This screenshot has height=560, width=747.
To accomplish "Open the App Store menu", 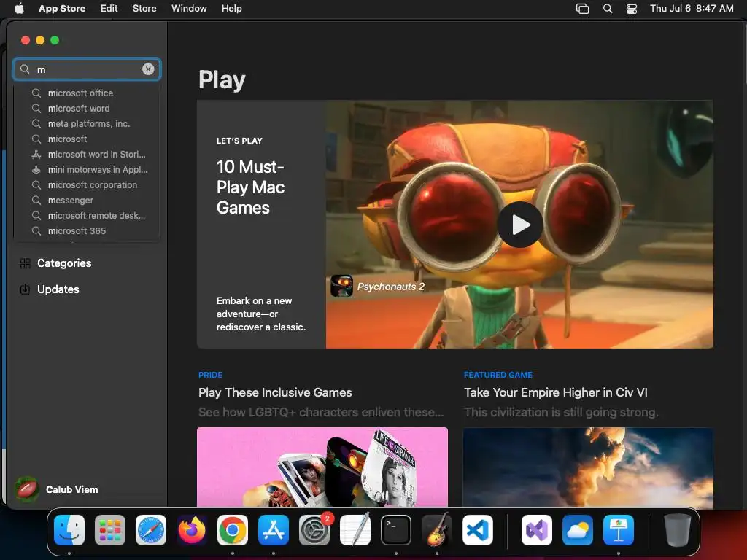I will [62, 8].
